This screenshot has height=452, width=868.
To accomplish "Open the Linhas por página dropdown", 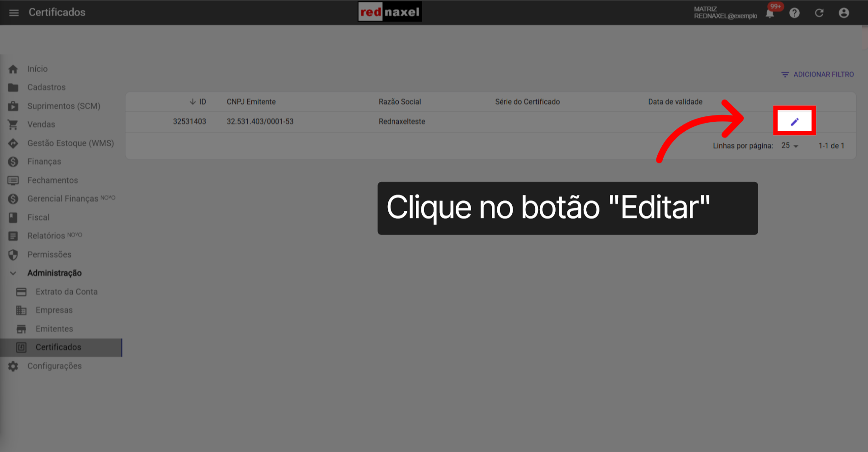I will (x=789, y=146).
